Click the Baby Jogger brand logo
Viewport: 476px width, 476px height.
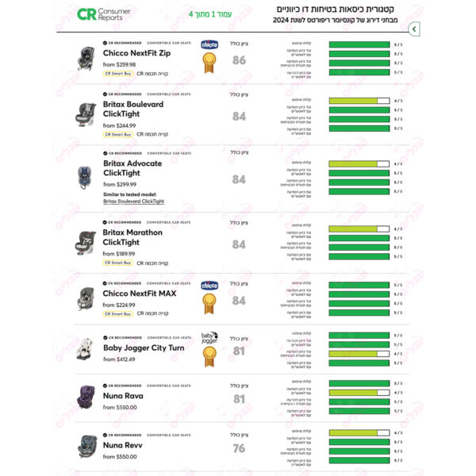(209, 338)
